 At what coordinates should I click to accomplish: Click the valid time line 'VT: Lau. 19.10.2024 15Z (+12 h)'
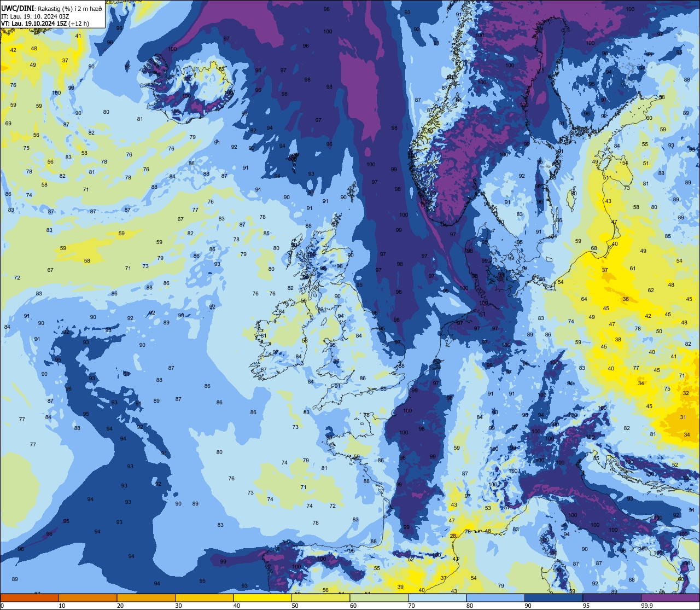(45, 24)
